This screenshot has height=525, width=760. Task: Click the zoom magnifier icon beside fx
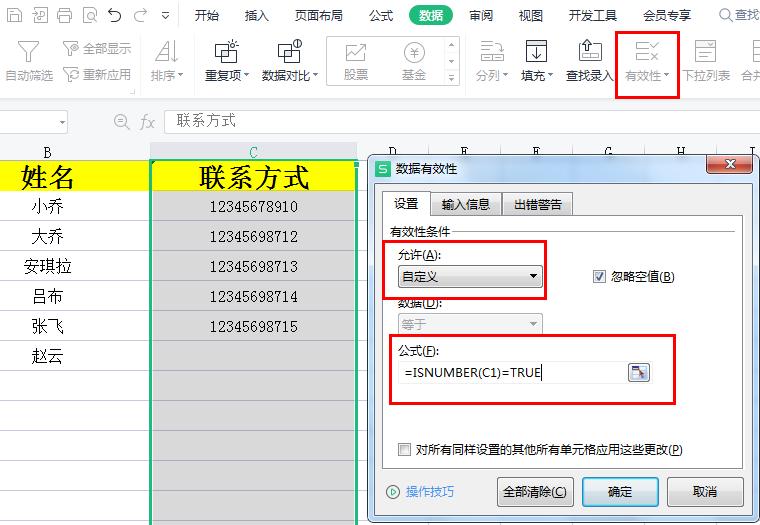[121, 121]
